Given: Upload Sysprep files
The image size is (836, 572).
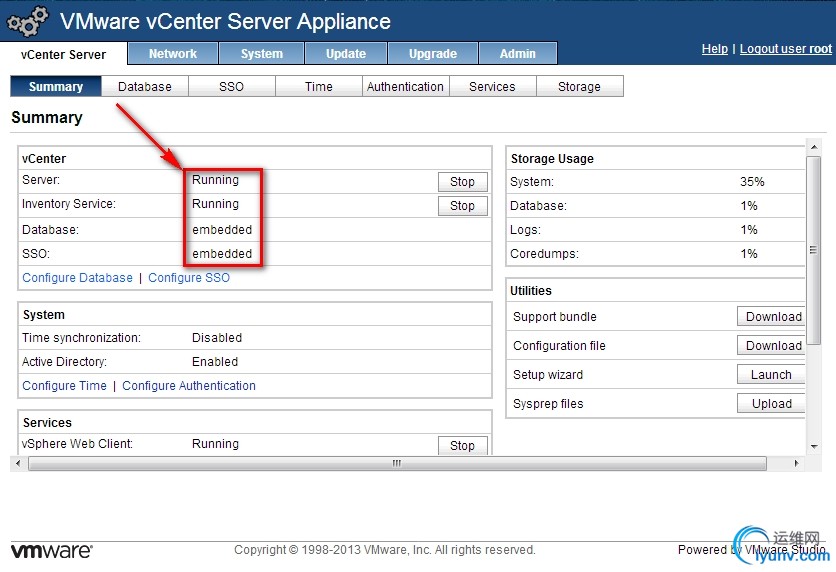Looking at the screenshot, I should (771, 404).
